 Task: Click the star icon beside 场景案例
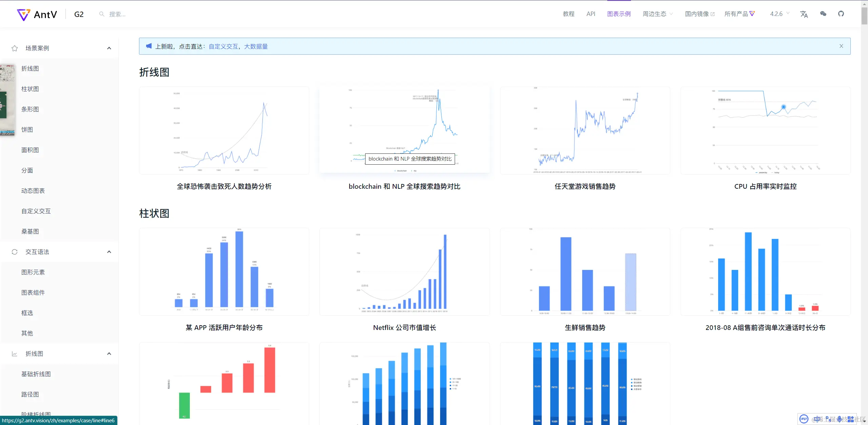15,48
